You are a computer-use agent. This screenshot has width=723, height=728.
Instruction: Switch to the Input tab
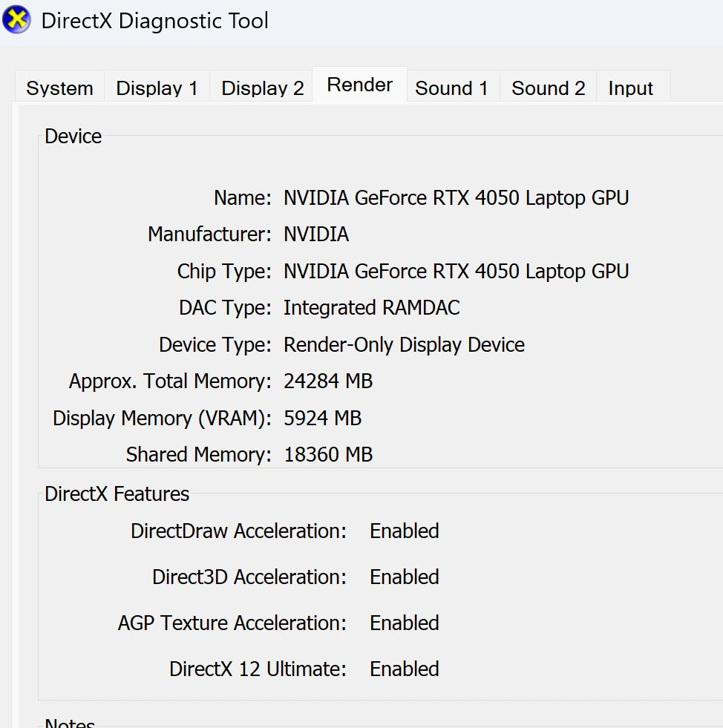point(630,88)
